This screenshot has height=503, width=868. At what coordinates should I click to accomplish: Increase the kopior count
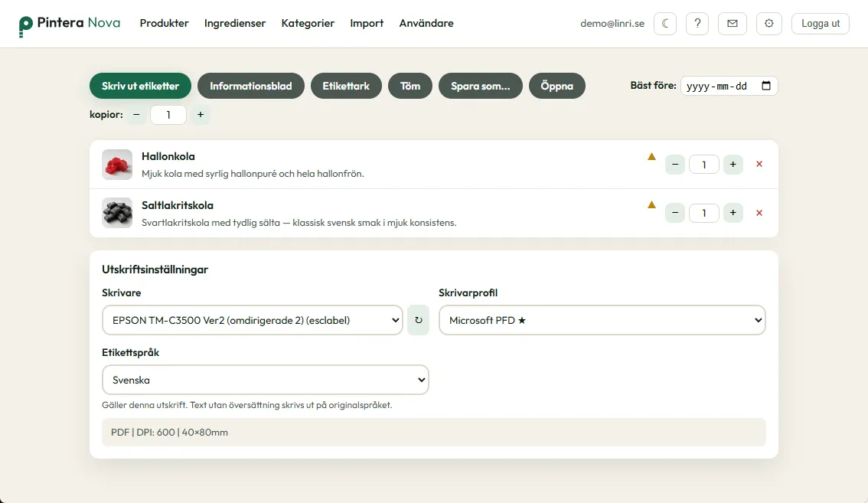pos(201,115)
